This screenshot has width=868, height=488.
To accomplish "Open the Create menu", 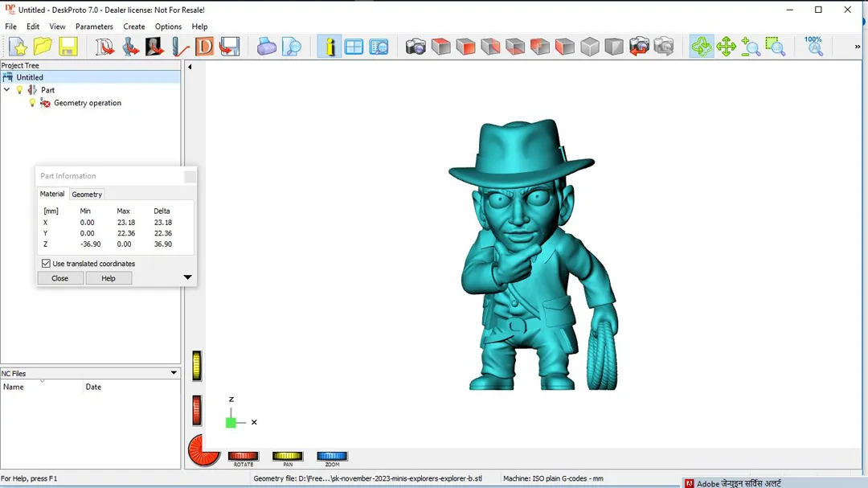I will tap(134, 27).
